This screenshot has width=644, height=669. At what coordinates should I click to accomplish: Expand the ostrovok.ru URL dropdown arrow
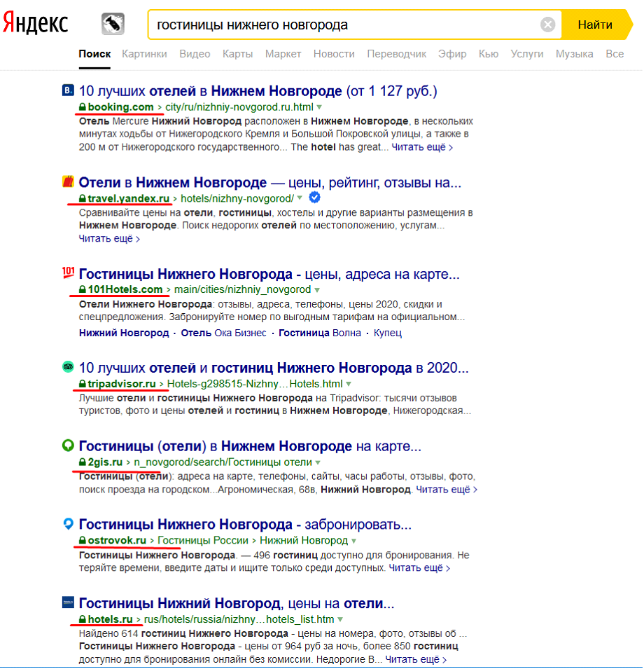pos(353,542)
